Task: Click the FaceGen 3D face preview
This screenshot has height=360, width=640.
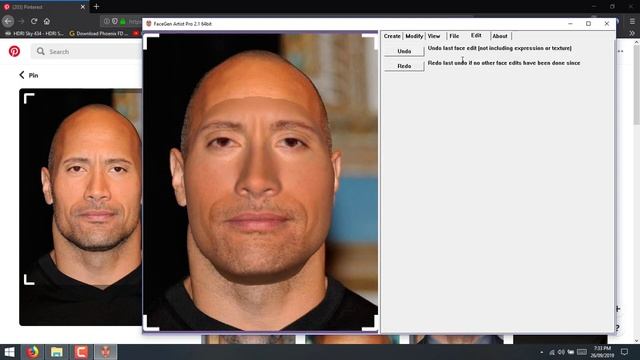Action: 260,182
